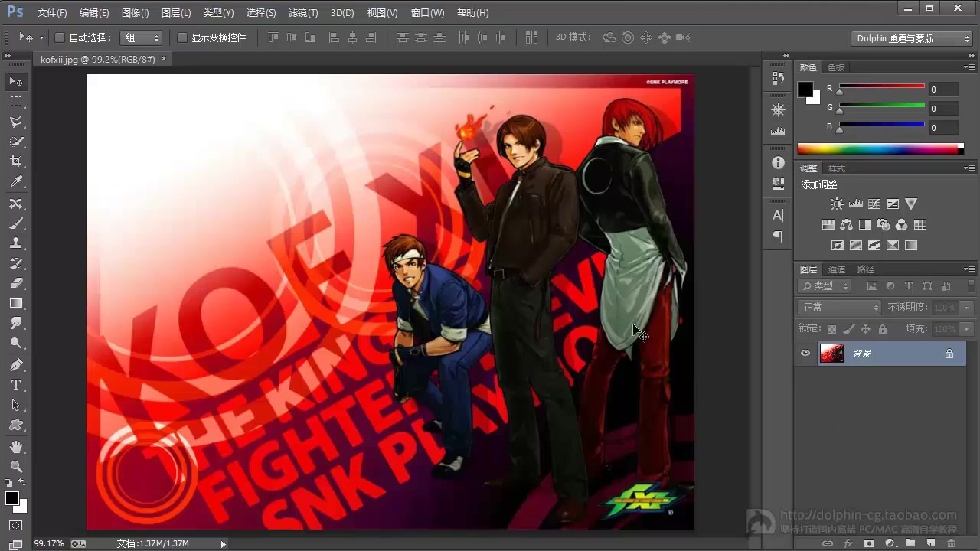Select the Eraser tool
Viewport: 980px width, 551px height.
pos(16,283)
